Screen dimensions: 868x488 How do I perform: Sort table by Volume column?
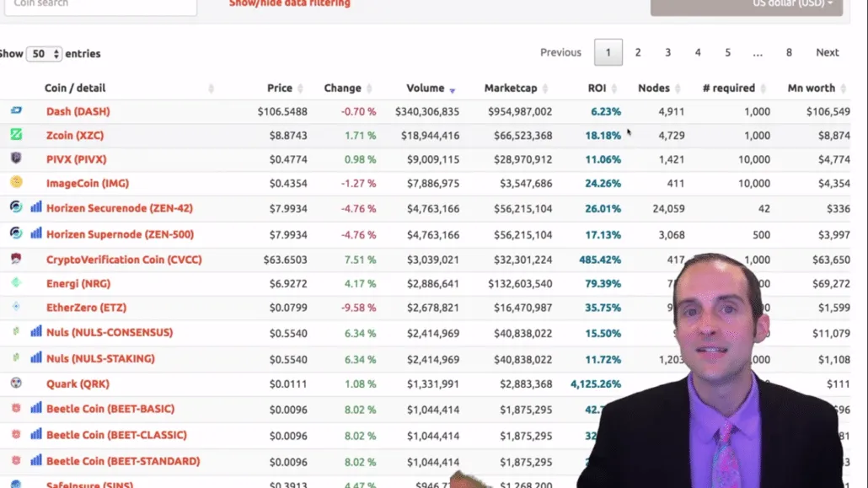tap(425, 88)
